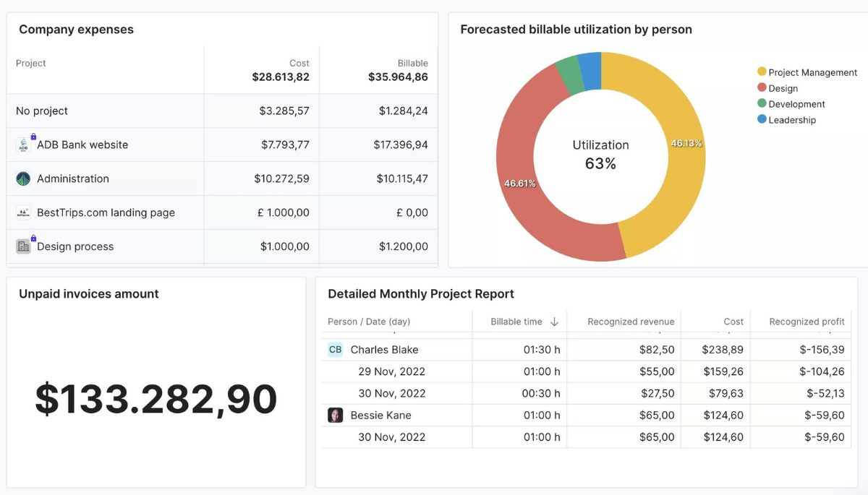
Task: Click the Design process building icon
Action: [23, 246]
